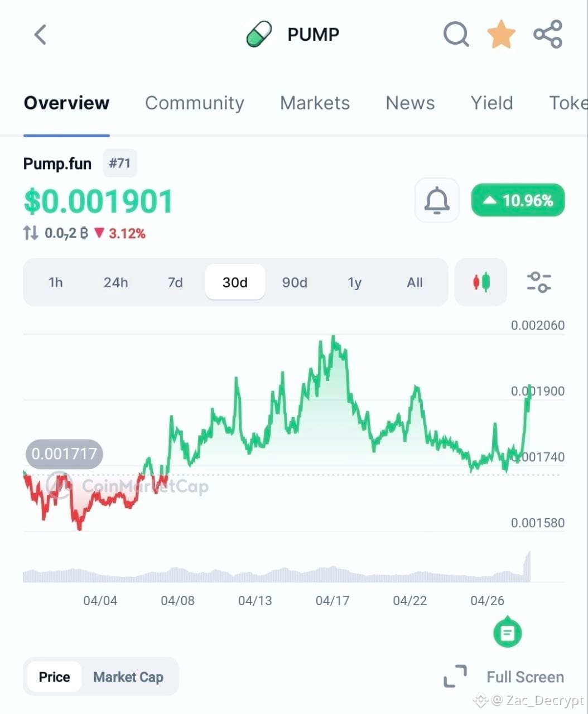
Task: Tap the Full Screen label
Action: [x=525, y=677]
